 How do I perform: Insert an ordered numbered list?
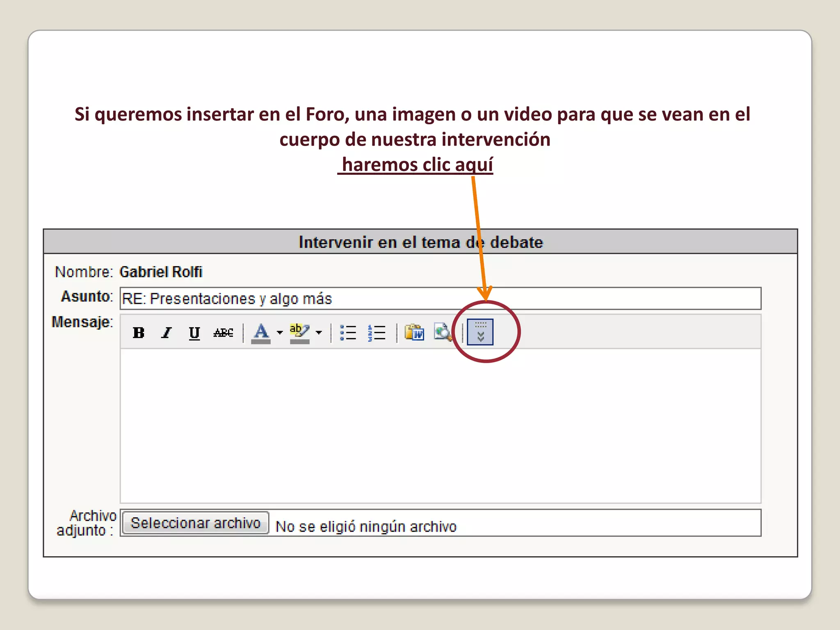pyautogui.click(x=377, y=332)
